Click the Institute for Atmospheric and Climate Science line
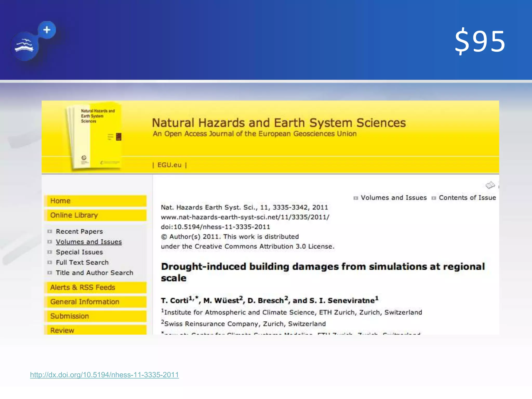Screen dimensions: 532x399 pyautogui.click(x=291, y=312)
